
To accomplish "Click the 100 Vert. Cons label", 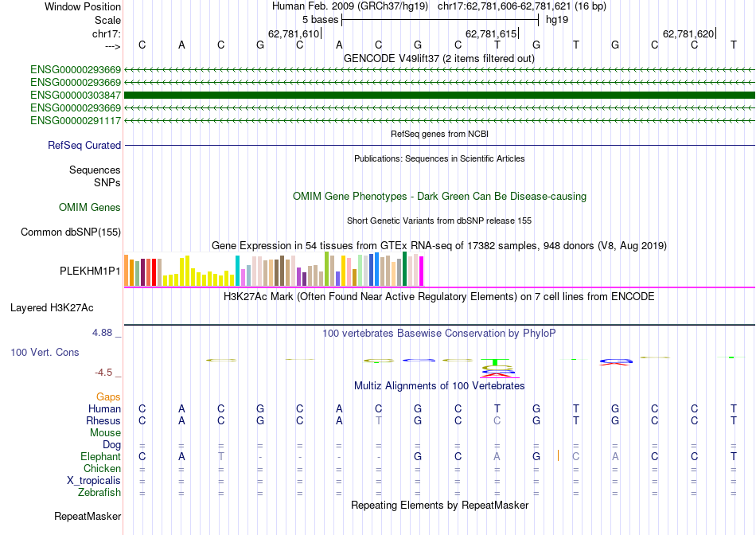I will click(x=45, y=352).
